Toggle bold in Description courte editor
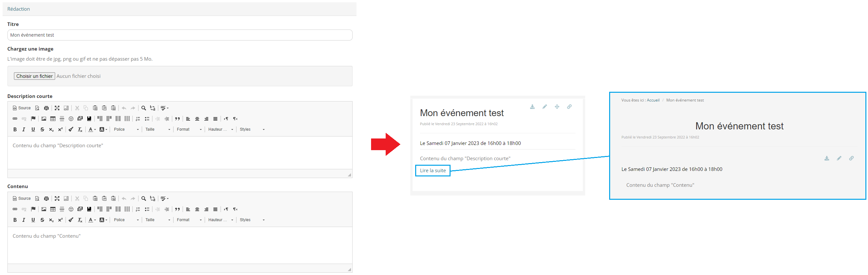868x275 pixels. pyautogui.click(x=15, y=129)
